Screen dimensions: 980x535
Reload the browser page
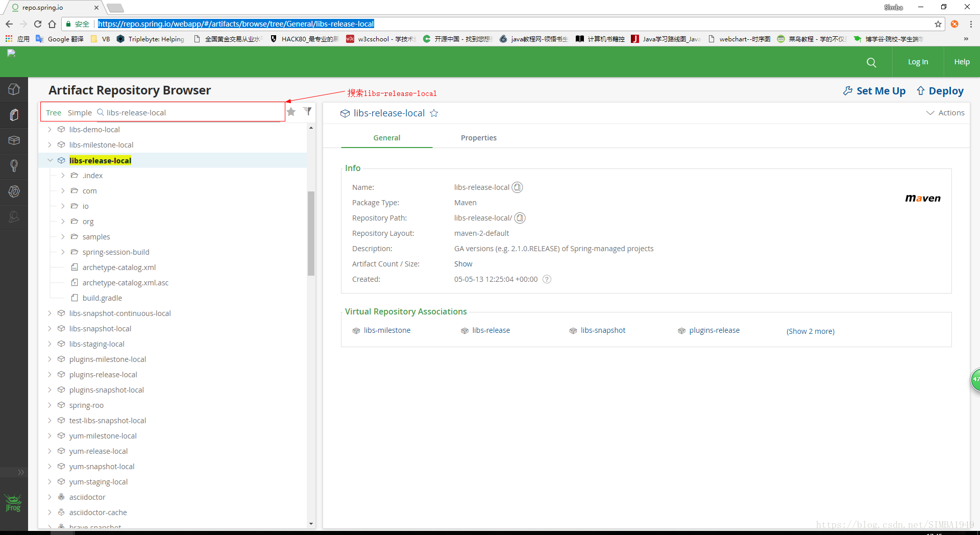(x=38, y=24)
